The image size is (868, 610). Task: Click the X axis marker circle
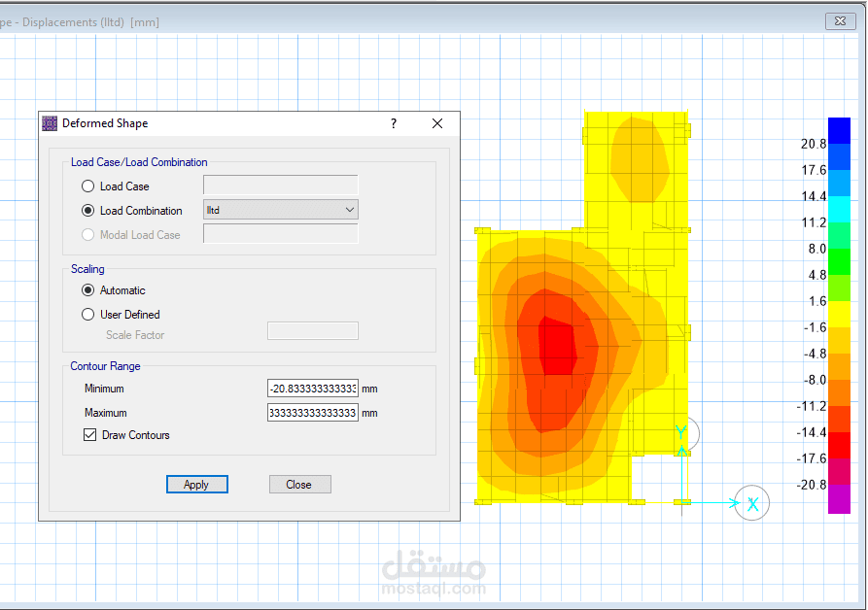[751, 503]
